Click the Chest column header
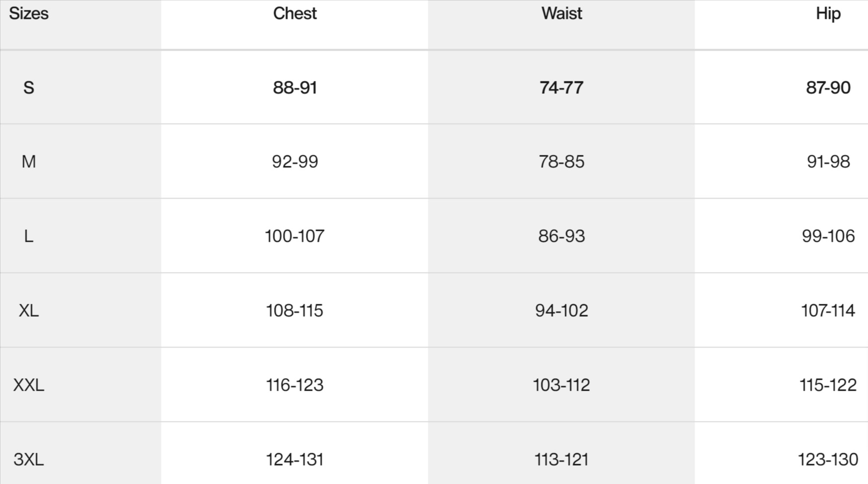 point(295,13)
